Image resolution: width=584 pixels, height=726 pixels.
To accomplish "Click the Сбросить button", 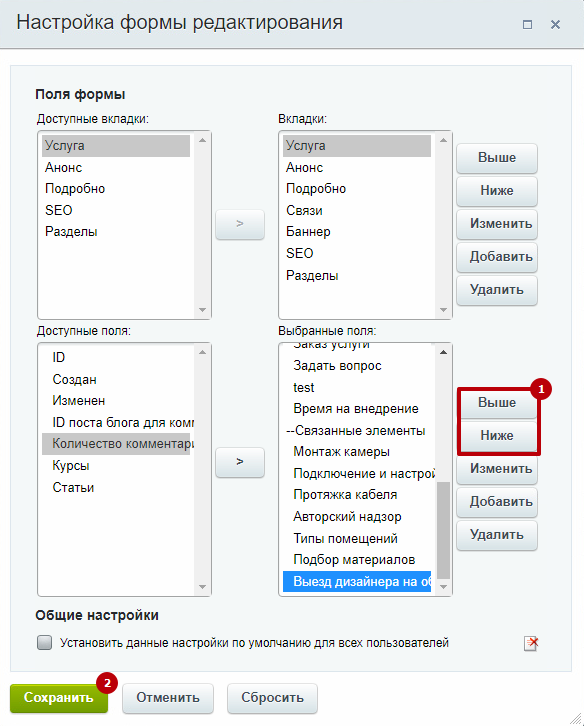I will [272, 698].
